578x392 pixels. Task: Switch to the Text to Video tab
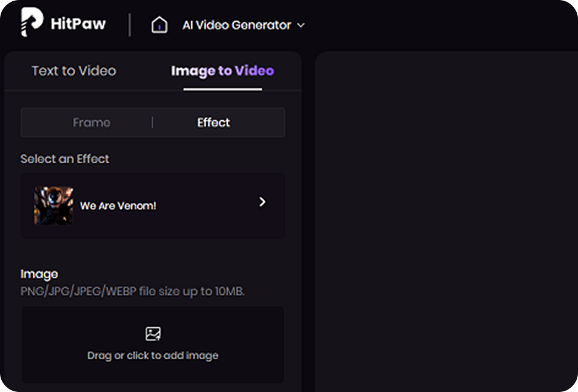click(x=74, y=71)
